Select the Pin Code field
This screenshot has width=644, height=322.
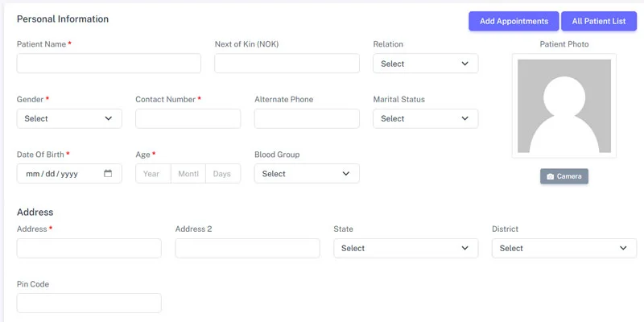click(x=89, y=303)
